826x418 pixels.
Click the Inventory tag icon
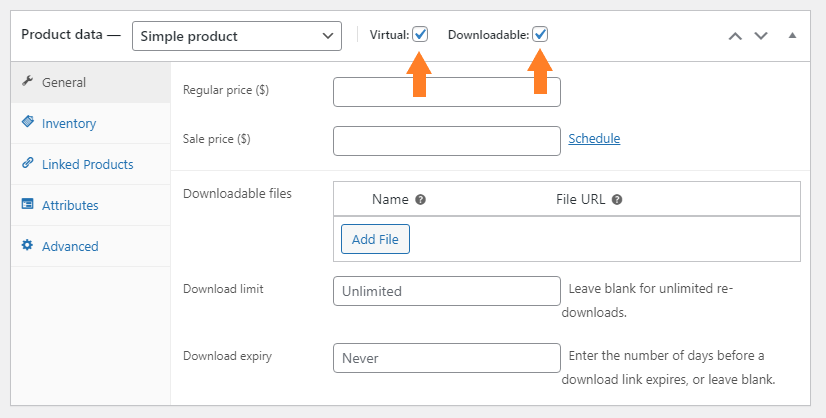[x=27, y=122]
